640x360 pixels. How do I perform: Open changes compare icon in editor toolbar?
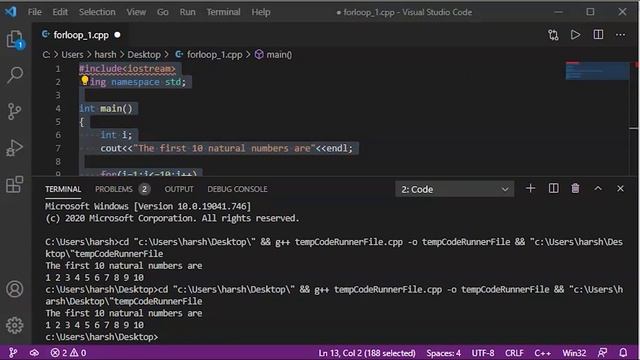click(553, 35)
